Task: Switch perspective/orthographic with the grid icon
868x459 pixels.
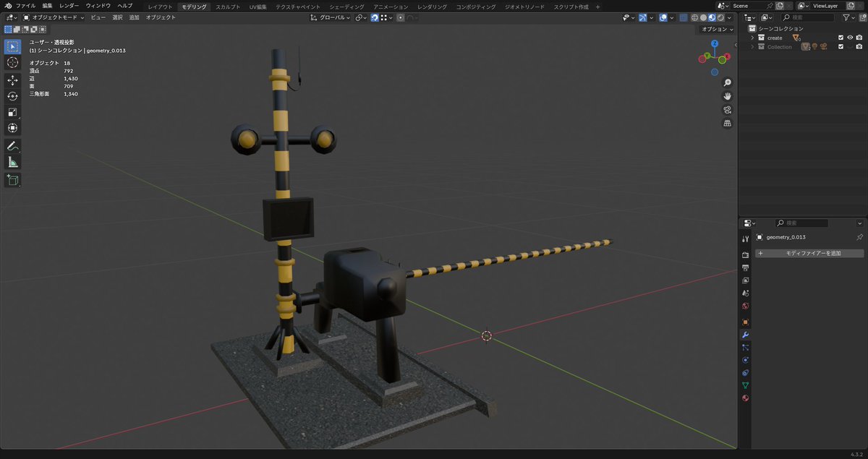Action: 727,124
